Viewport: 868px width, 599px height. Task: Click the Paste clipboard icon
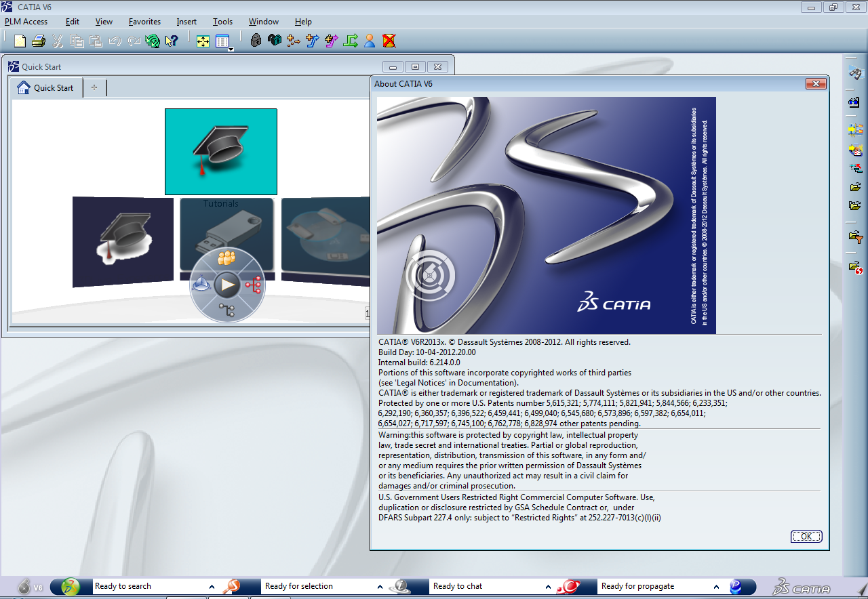(x=96, y=41)
